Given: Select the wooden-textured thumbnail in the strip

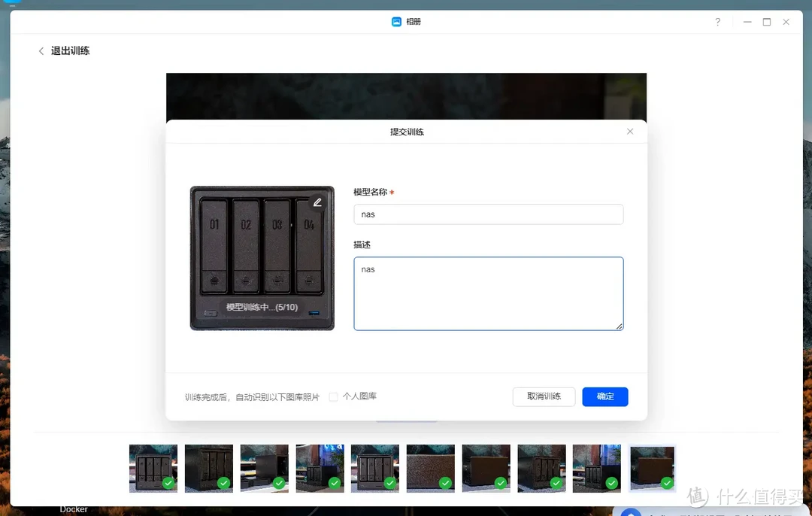Looking at the screenshot, I should (x=430, y=468).
